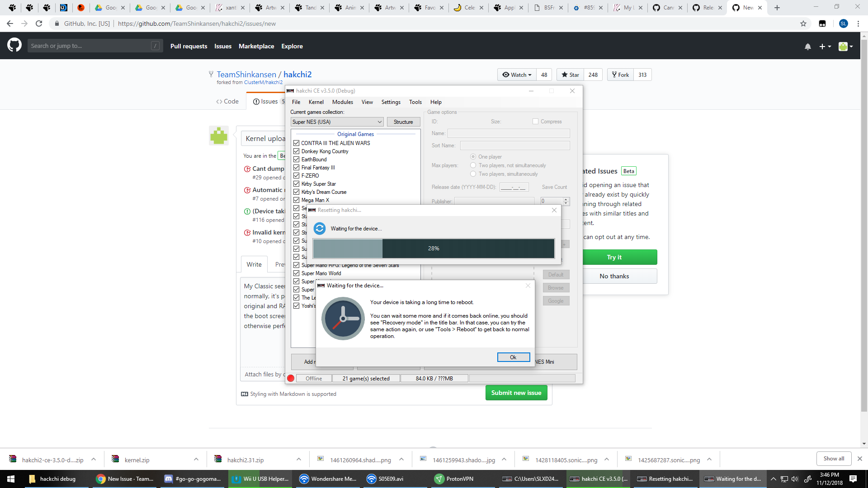Click the 28% reset progress bar
Image resolution: width=868 pixels, height=488 pixels.
coord(433,249)
